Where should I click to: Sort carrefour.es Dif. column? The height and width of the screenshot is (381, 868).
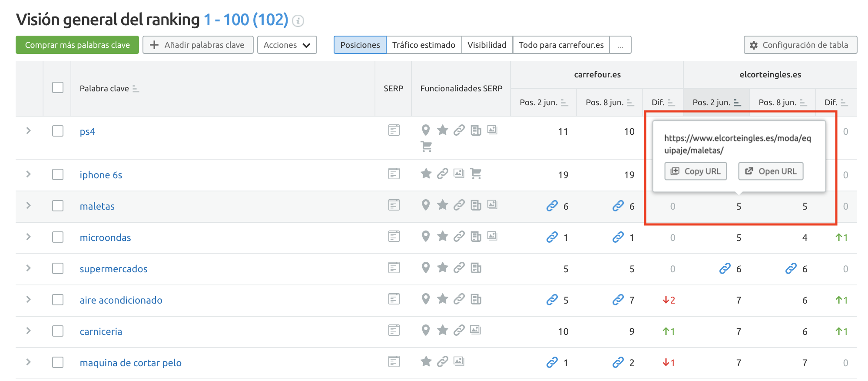pos(671,103)
